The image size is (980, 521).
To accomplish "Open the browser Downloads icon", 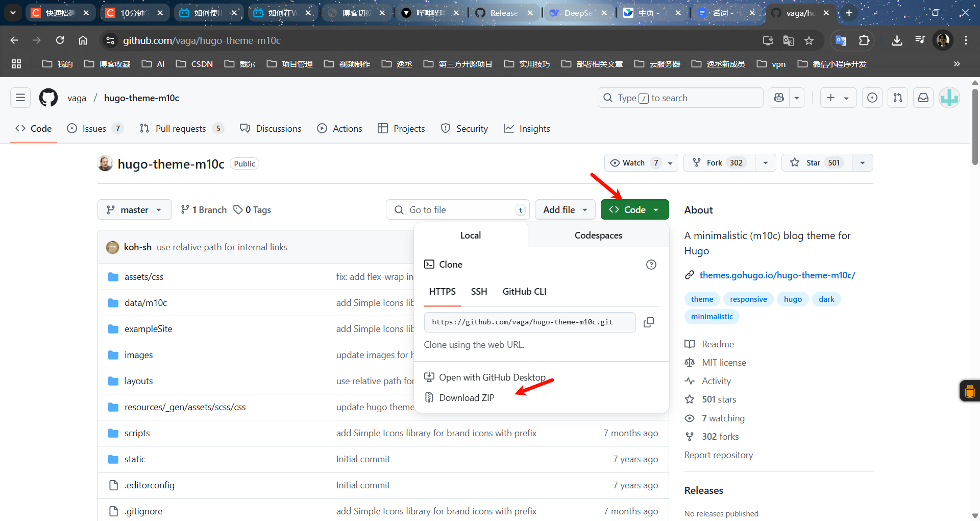I will pos(897,40).
